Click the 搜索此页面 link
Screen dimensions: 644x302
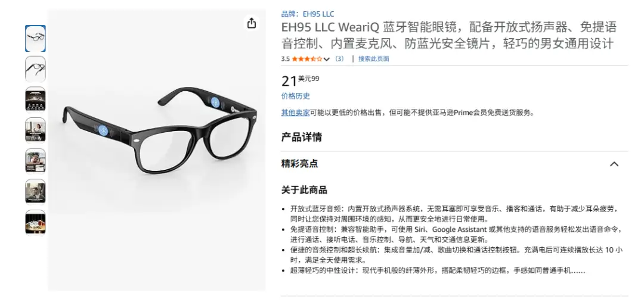tap(373, 59)
